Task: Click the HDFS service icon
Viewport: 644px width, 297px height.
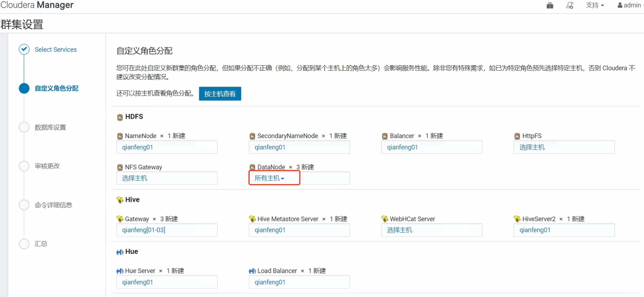Action: [x=120, y=117]
